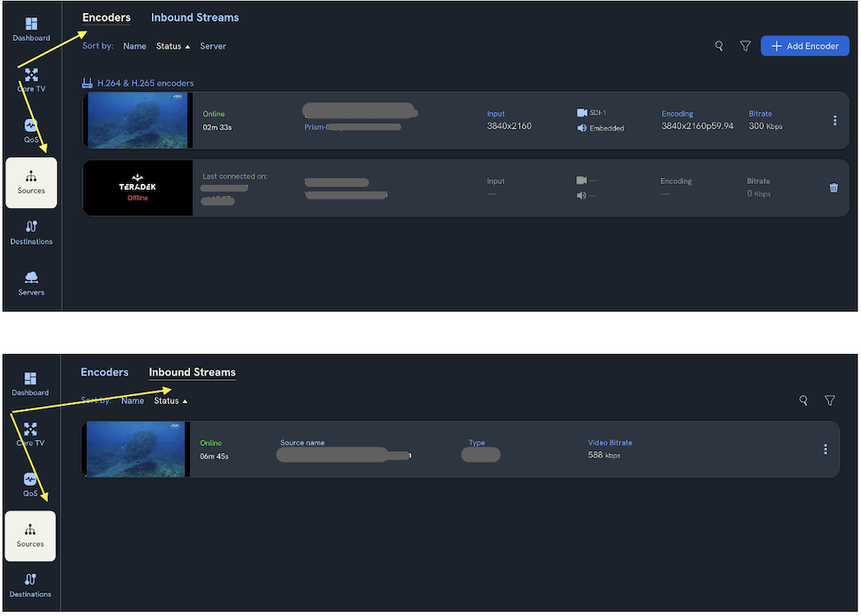Open three-dot menu on the 588 kbps stream

tap(825, 449)
